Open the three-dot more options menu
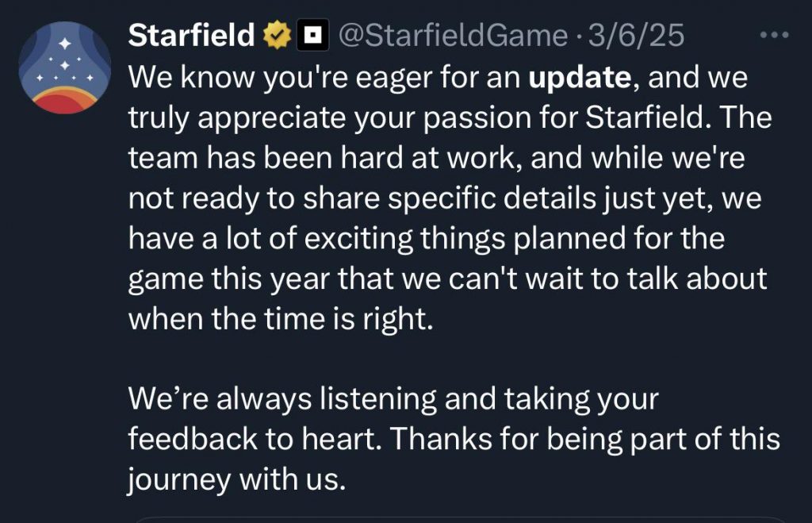The height and width of the screenshot is (523, 812). click(x=775, y=35)
